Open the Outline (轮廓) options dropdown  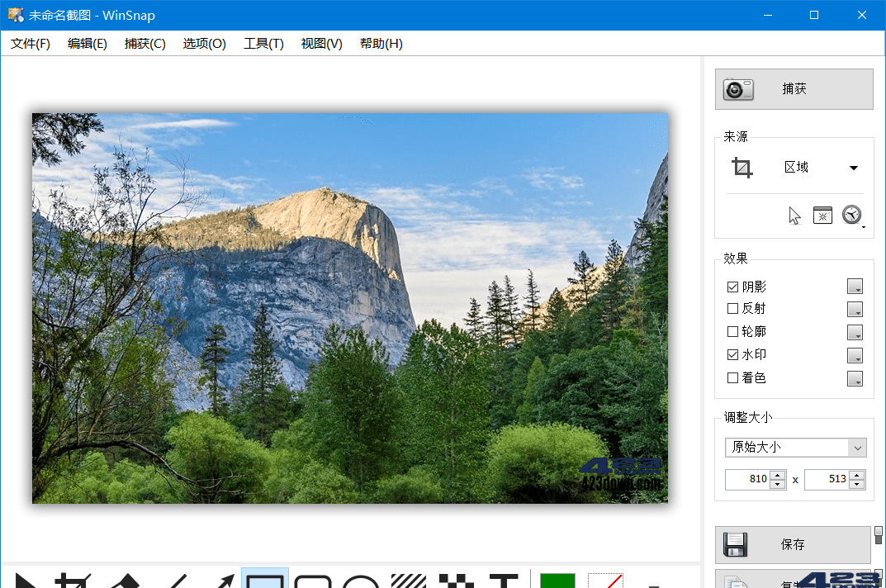click(x=855, y=332)
